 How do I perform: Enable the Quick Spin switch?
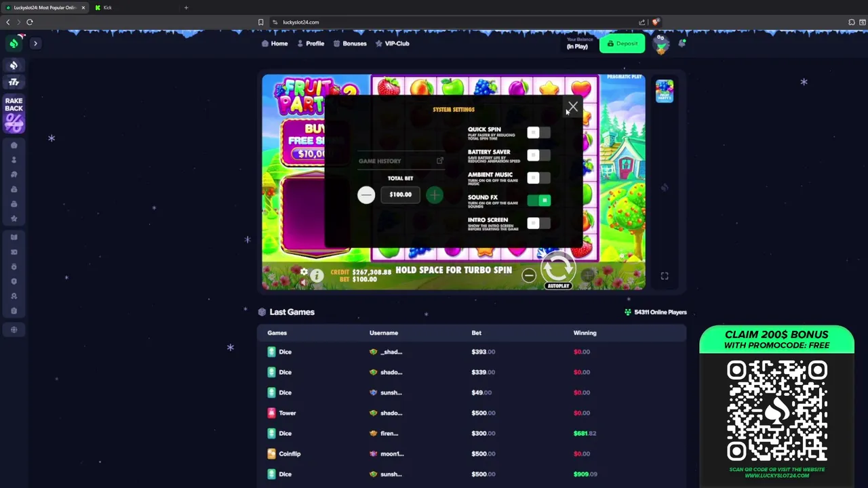point(538,133)
